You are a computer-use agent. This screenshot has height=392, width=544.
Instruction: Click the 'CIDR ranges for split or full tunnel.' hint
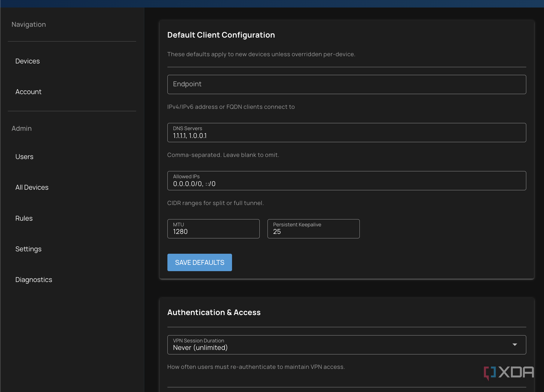pos(215,203)
